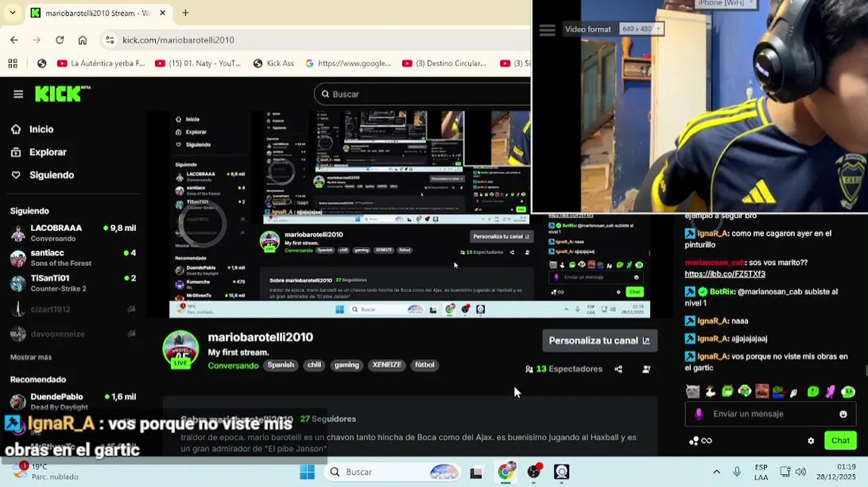This screenshot has width=868, height=487.
Task: Click the taskbar microphone icon
Action: pyautogui.click(x=736, y=471)
